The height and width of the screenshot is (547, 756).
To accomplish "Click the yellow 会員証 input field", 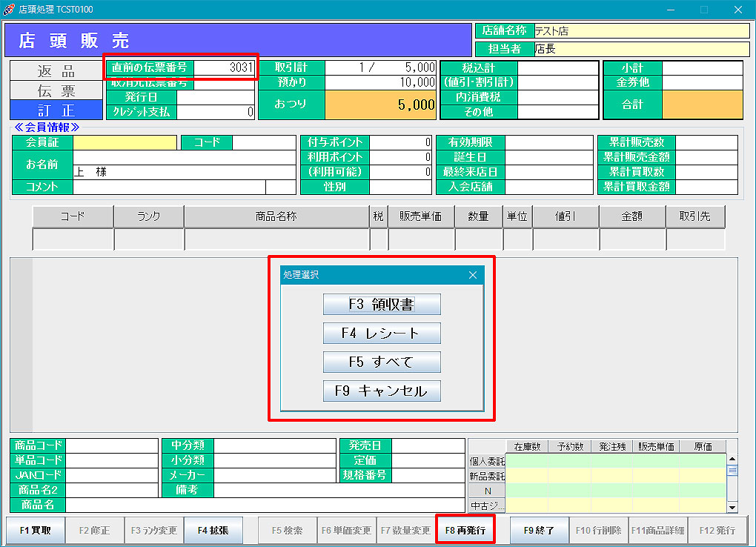I will click(125, 142).
